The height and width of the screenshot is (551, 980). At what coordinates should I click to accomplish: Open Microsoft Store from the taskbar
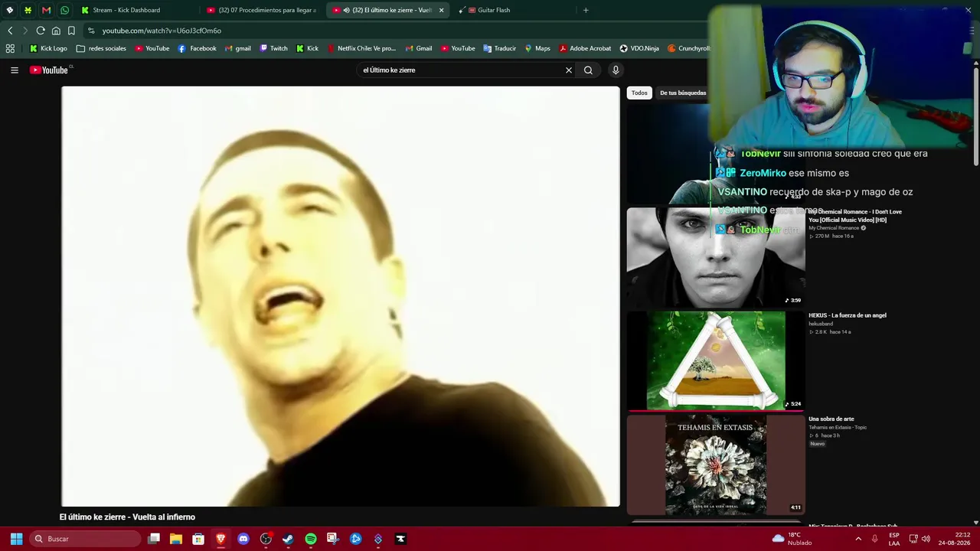coord(198,539)
